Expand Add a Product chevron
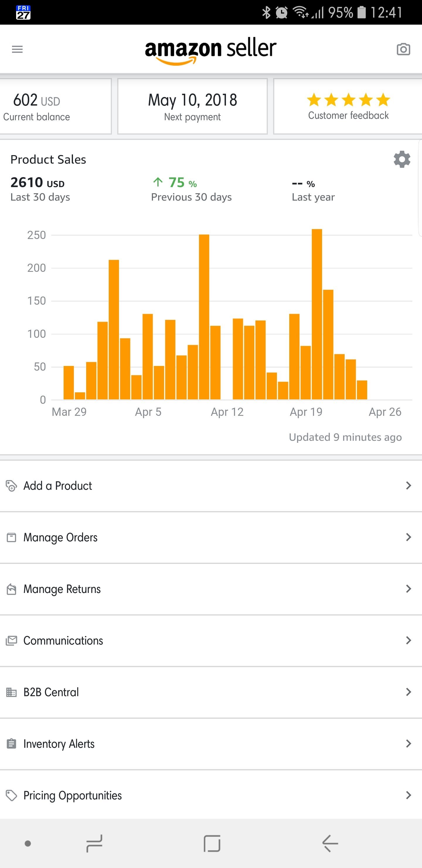The image size is (422, 868). tap(409, 486)
